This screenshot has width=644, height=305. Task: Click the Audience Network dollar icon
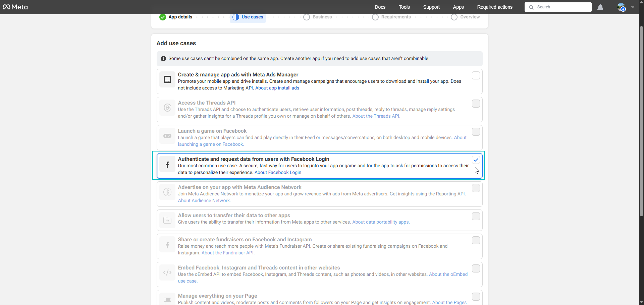[x=167, y=192]
